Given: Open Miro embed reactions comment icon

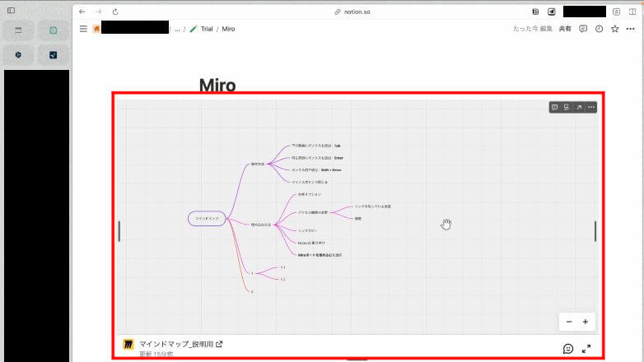Looking at the screenshot, I should pyautogui.click(x=568, y=349).
